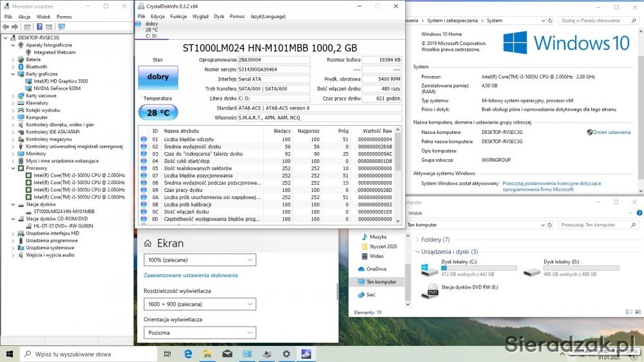Open Edycja menu in CrystalDiskInfo
Viewport: 644px width, 362px height.
click(x=158, y=17)
